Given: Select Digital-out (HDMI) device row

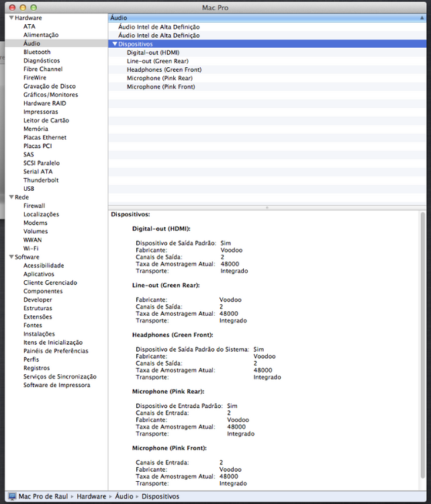Looking at the screenshot, I should 267,52.
